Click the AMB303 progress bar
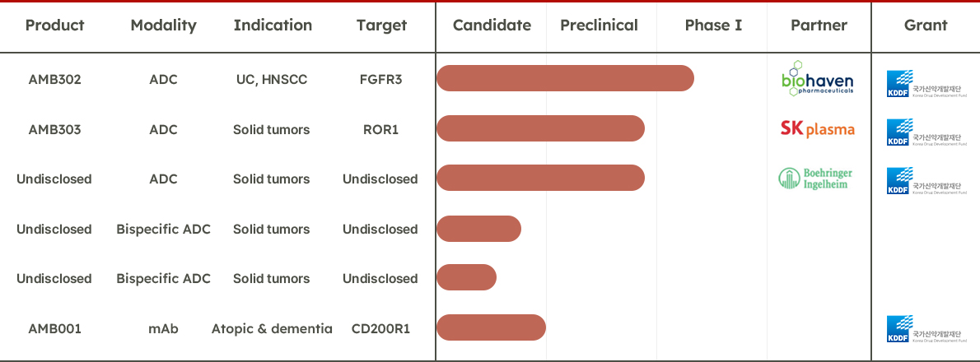Screen dimensions: 980x362 coord(540,128)
